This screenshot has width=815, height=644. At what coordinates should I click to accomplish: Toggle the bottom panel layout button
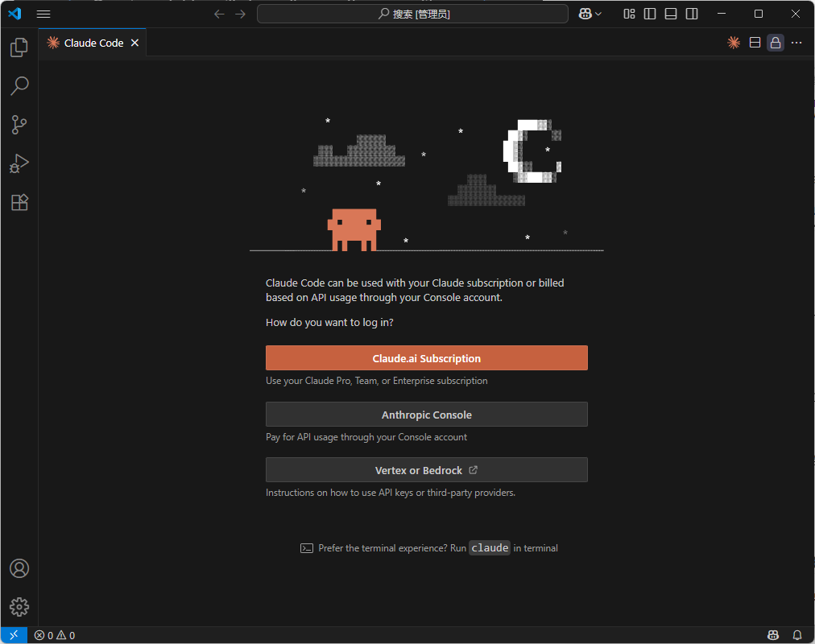pos(671,14)
